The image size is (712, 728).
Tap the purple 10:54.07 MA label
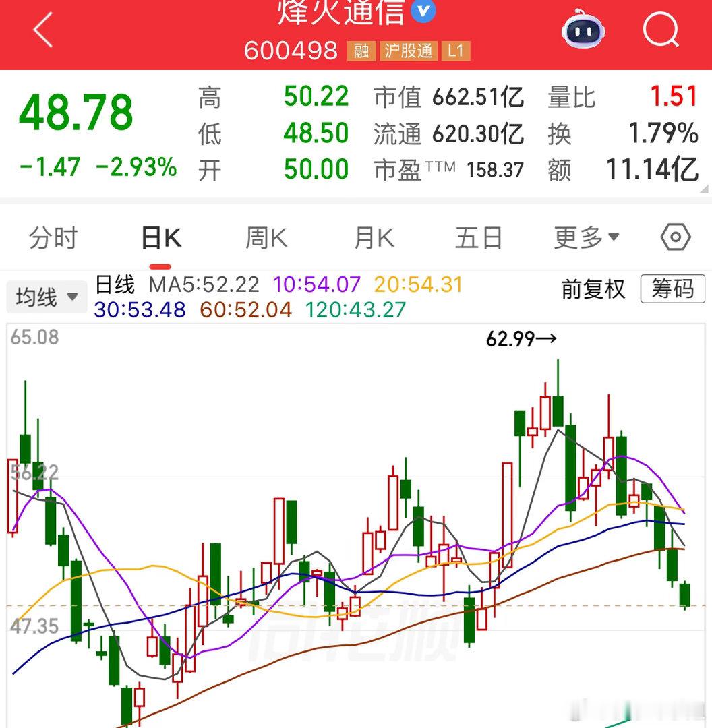coord(317,284)
